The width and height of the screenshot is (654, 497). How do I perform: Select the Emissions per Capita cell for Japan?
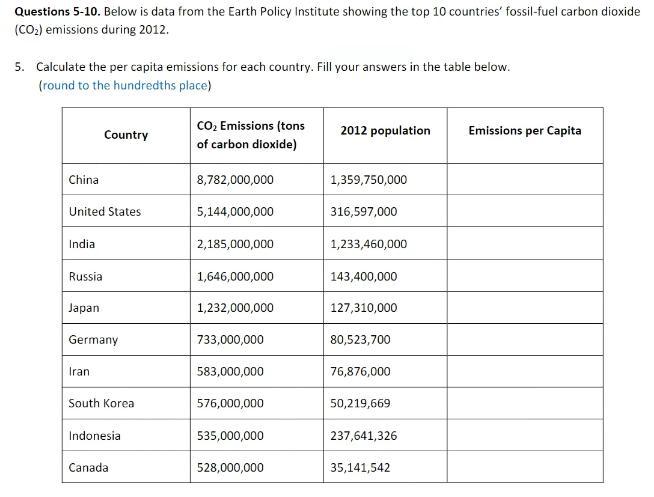point(524,308)
